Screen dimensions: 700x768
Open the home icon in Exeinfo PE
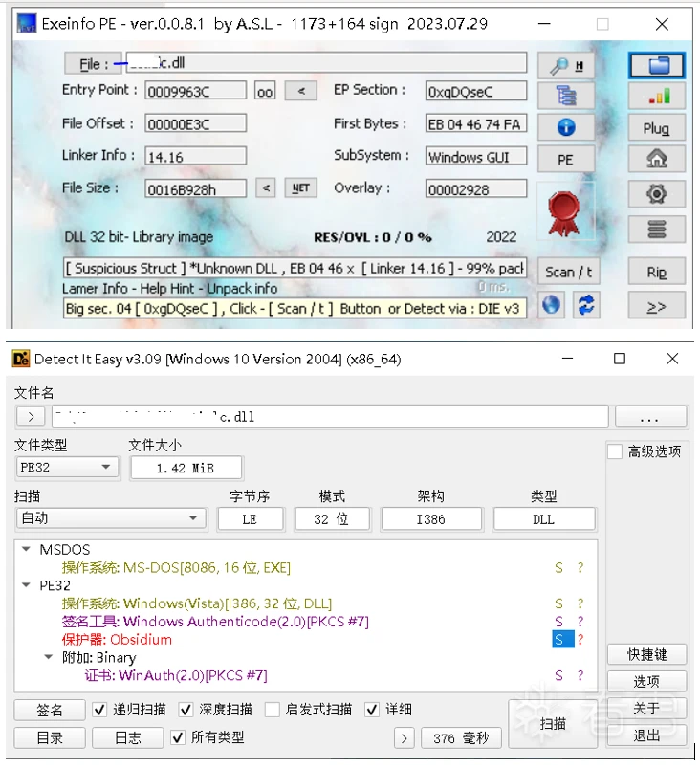click(x=656, y=159)
